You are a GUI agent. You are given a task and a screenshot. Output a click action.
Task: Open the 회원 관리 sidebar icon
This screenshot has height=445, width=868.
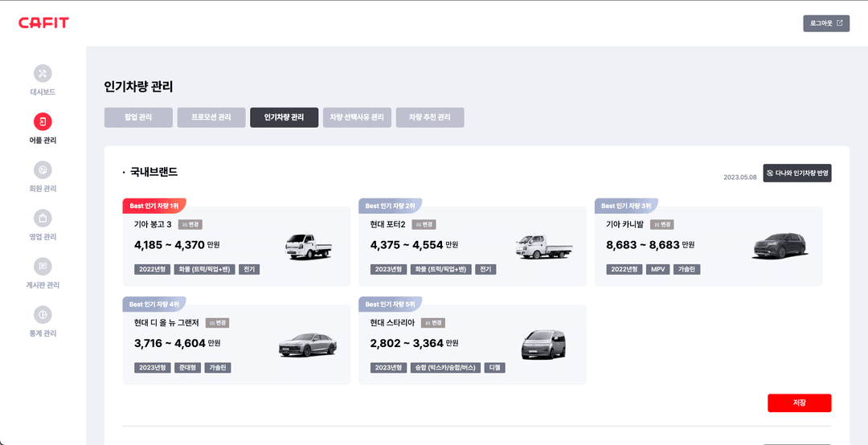43,169
